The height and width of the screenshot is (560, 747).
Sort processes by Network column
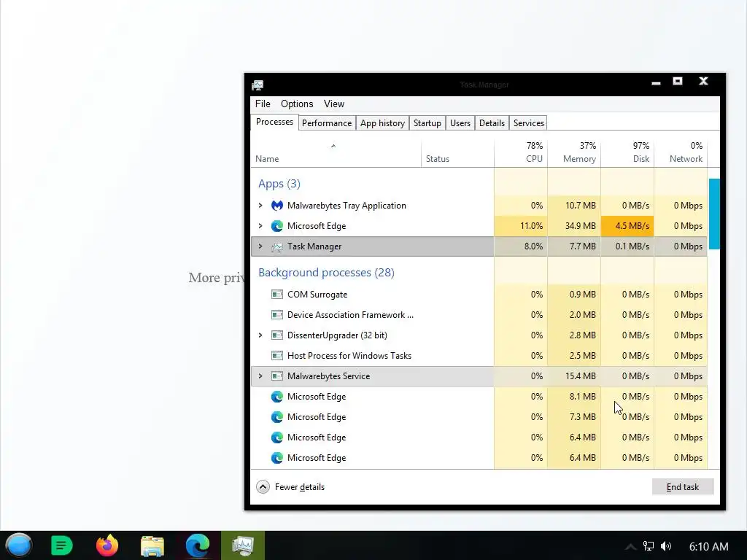[x=681, y=153]
